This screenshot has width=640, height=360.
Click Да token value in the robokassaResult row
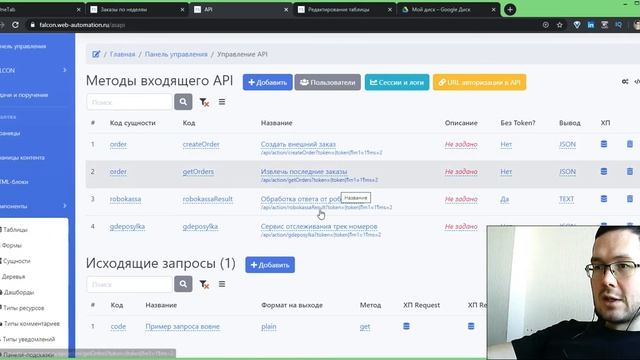click(x=504, y=199)
